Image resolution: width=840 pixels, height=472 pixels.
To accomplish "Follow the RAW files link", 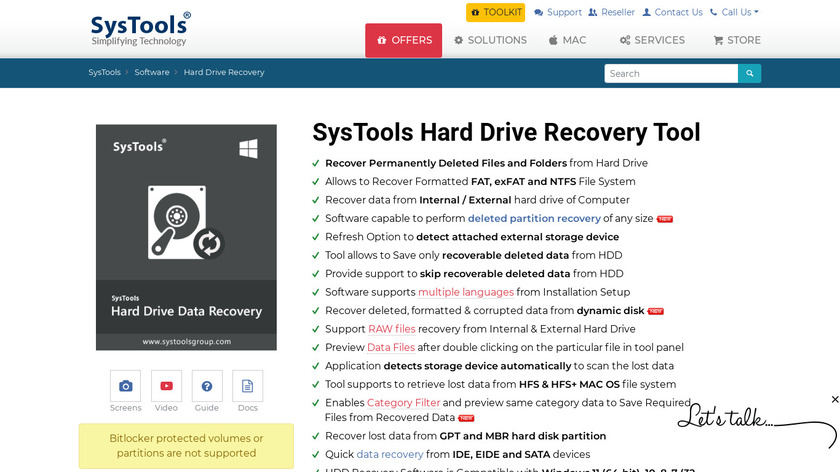I will 392,329.
